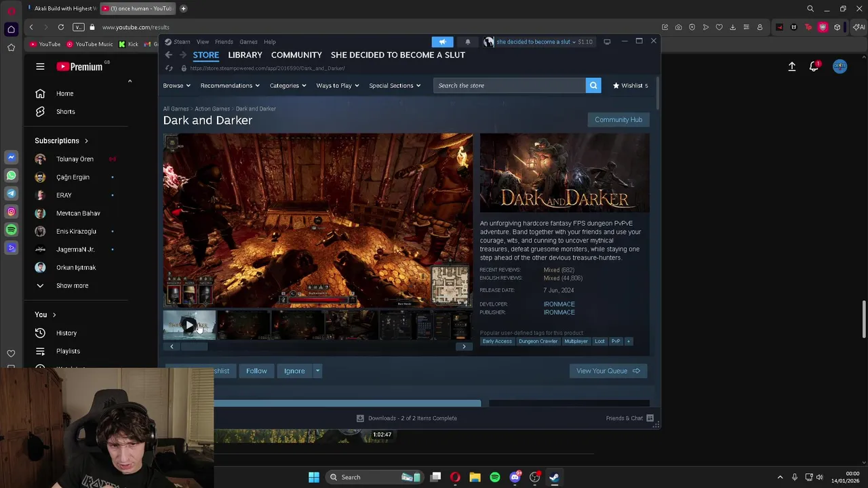Click the Early Access tag

(x=497, y=342)
